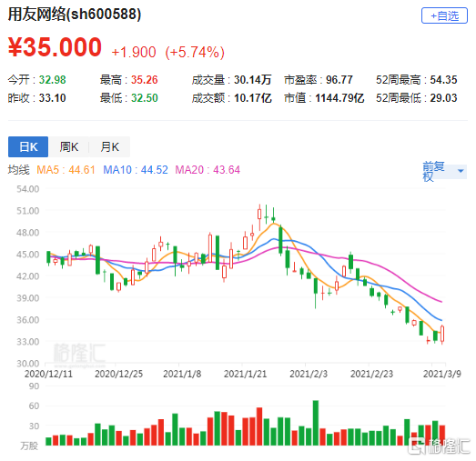The height and width of the screenshot is (461, 476).
Task: Click the 今开 value 32.98
Action: (x=52, y=80)
